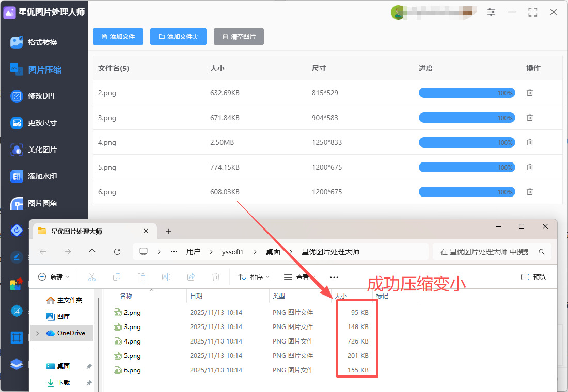Open the 新建 dropdown in Explorer
The width and height of the screenshot is (568, 392).
coord(54,277)
